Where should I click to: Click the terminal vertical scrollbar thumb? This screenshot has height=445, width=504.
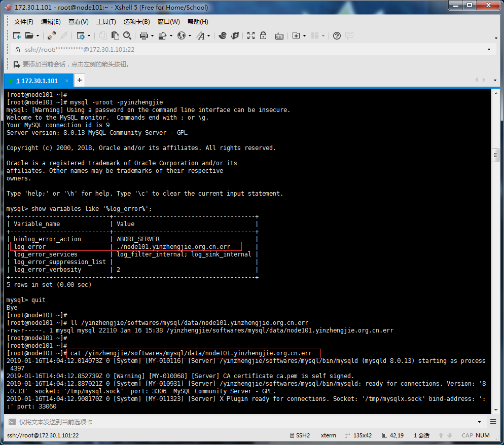tap(495, 156)
